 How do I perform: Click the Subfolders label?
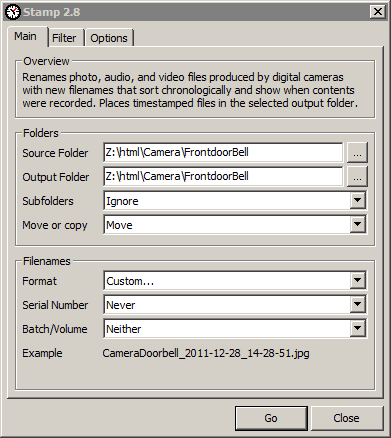pyautogui.click(x=48, y=201)
